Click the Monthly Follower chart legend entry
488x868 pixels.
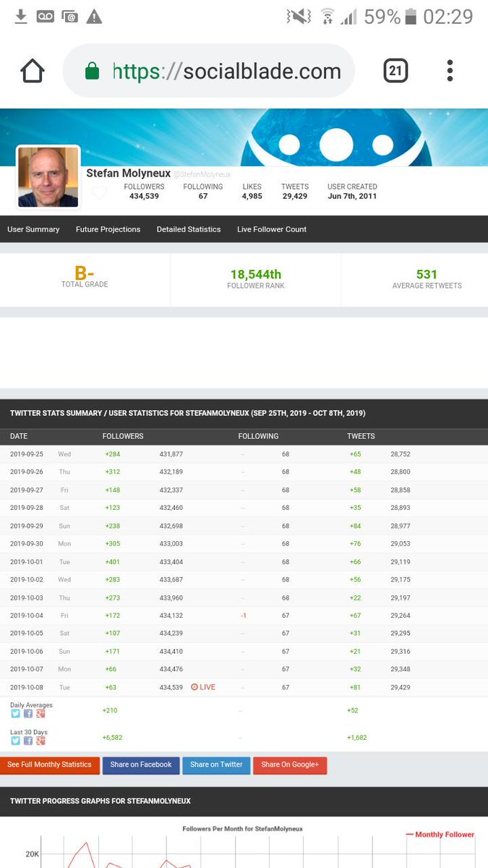coord(440,834)
